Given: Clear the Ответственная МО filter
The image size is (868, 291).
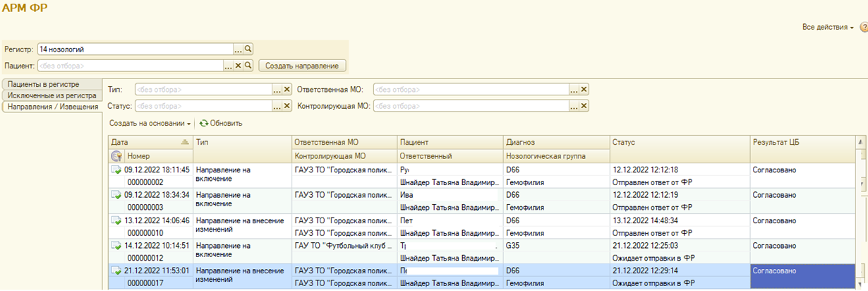Looking at the screenshot, I should [x=584, y=90].
